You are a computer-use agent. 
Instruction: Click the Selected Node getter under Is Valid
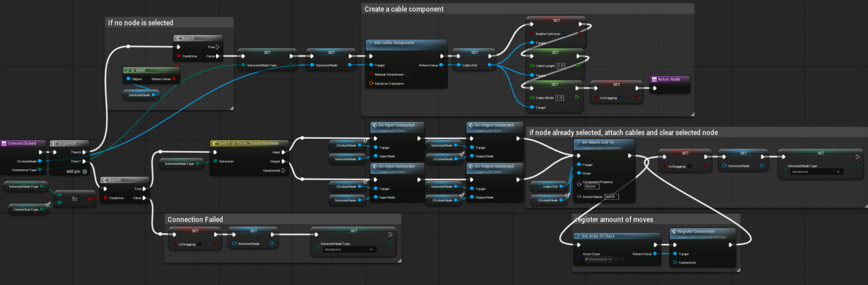[x=141, y=95]
